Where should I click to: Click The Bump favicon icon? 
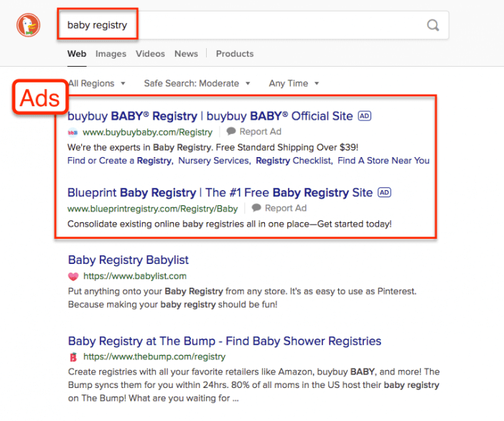click(x=73, y=356)
